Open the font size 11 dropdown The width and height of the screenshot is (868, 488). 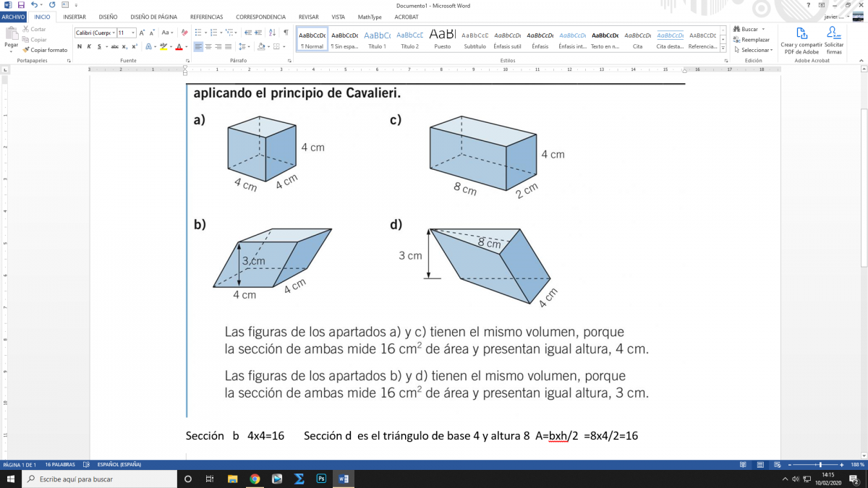(x=132, y=33)
